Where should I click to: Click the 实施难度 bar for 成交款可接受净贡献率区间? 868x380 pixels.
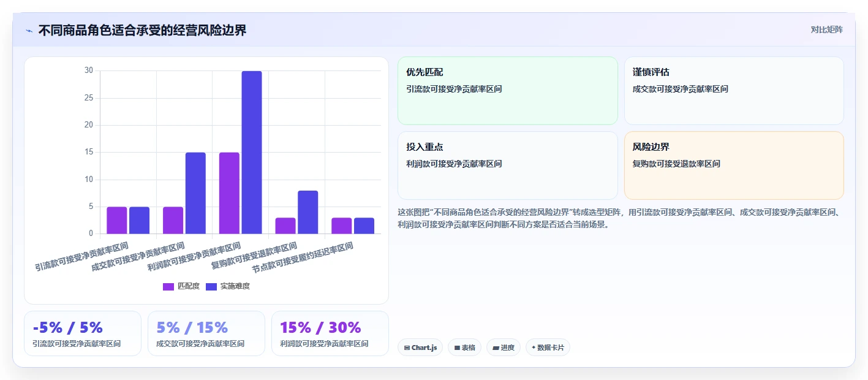(195, 193)
